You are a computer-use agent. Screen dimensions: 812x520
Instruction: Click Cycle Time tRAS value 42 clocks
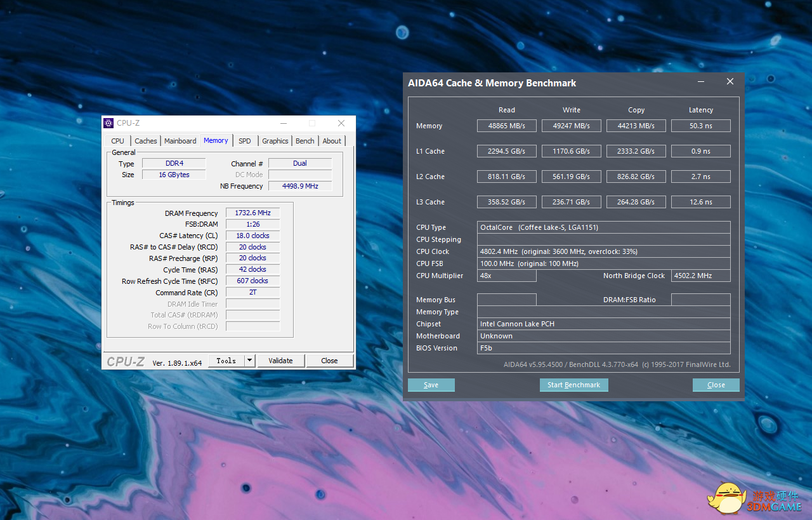252,269
